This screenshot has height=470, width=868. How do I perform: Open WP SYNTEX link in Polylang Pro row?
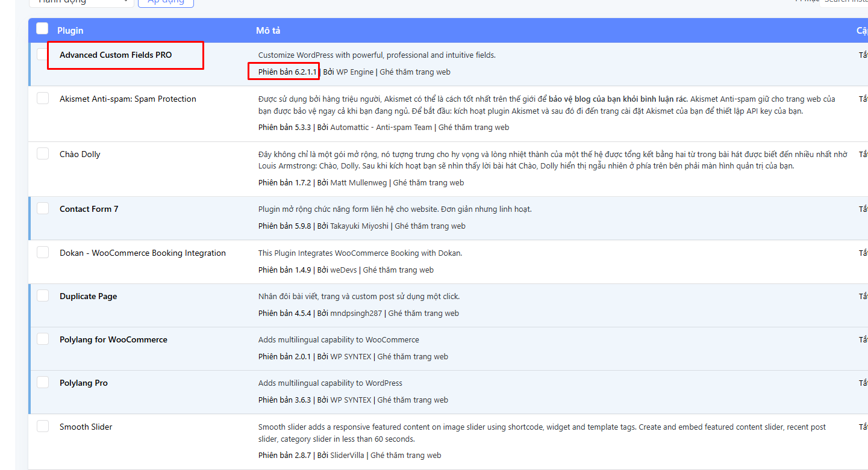[351, 400]
